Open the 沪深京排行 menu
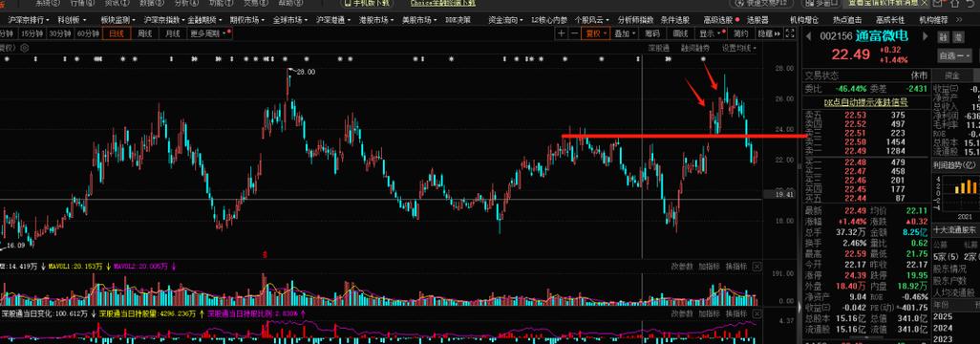 30,19
